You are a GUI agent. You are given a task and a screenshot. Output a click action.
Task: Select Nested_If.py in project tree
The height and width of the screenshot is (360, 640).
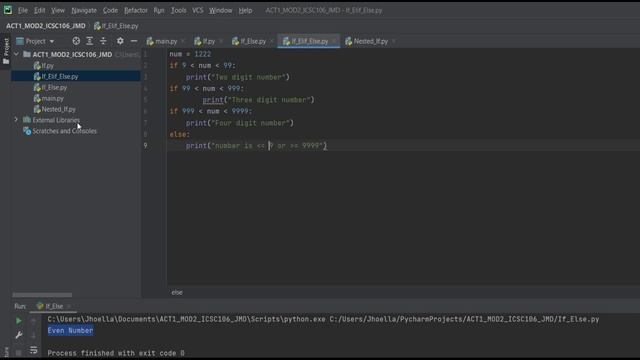point(55,109)
